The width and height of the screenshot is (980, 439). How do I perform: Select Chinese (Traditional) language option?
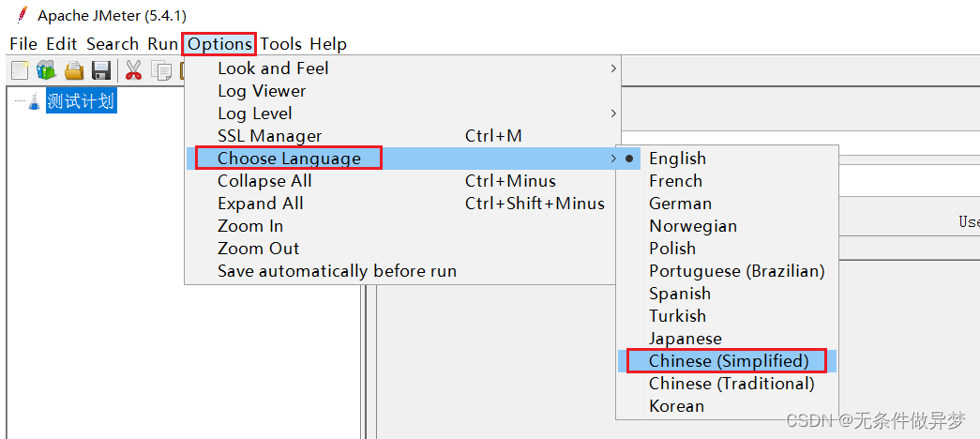(x=728, y=384)
